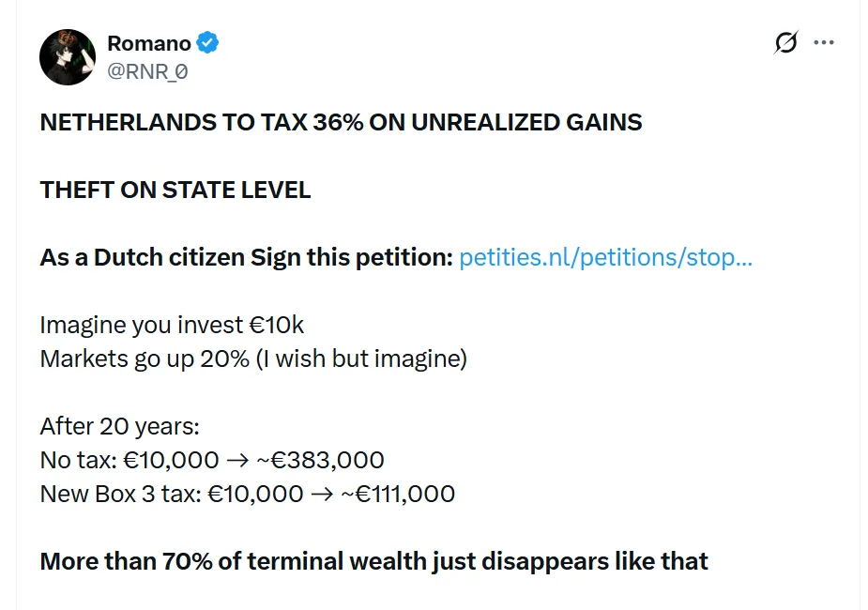Click the New Box 3 tax line
The image size is (868, 610).
(x=246, y=494)
